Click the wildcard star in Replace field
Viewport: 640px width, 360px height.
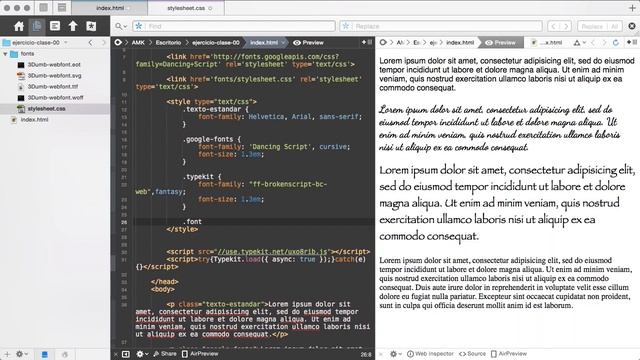tap(346, 26)
